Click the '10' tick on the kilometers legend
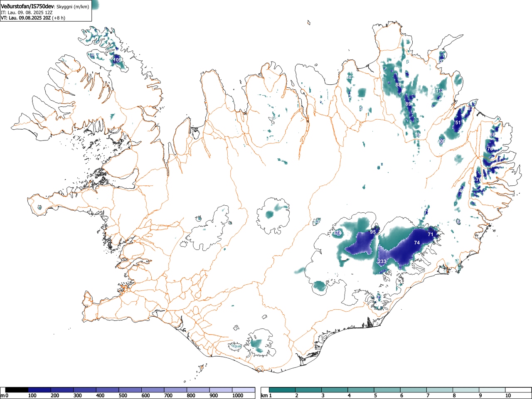This screenshot has width=532, height=399. [x=508, y=396]
